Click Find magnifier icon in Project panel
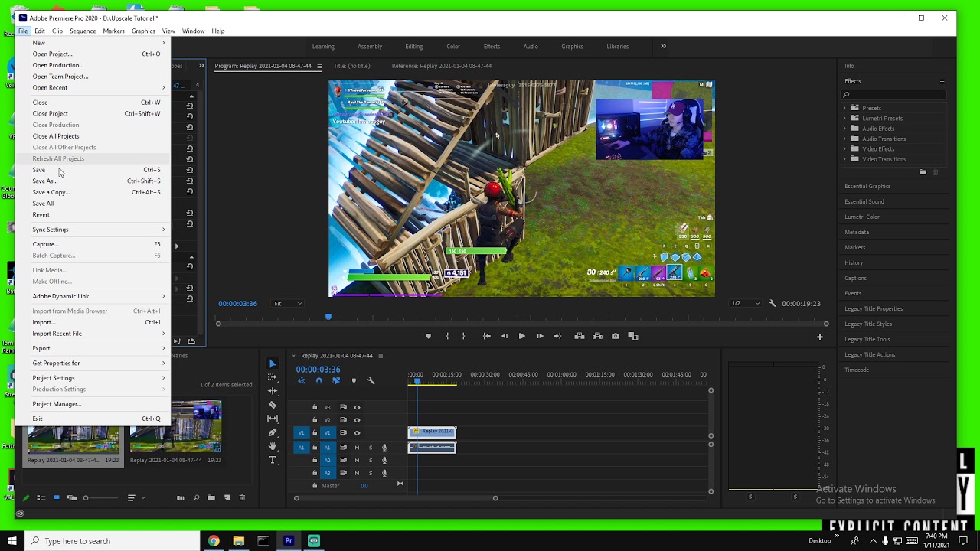 pyautogui.click(x=196, y=498)
